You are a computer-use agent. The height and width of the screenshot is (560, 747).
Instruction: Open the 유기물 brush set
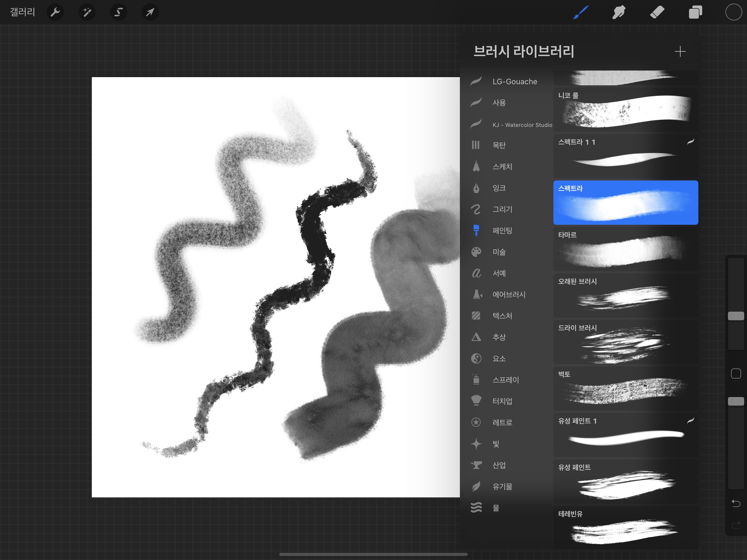tap(507, 486)
